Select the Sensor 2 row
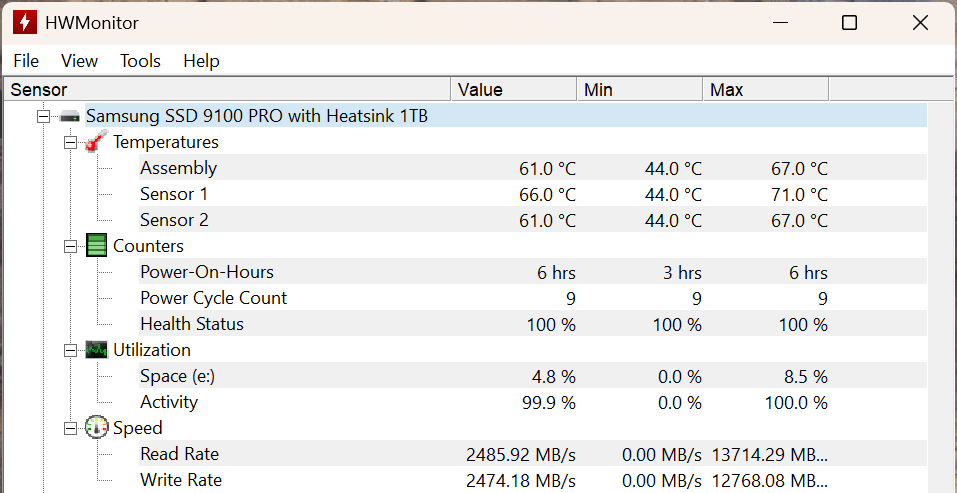The height and width of the screenshot is (493, 957). 533,220
